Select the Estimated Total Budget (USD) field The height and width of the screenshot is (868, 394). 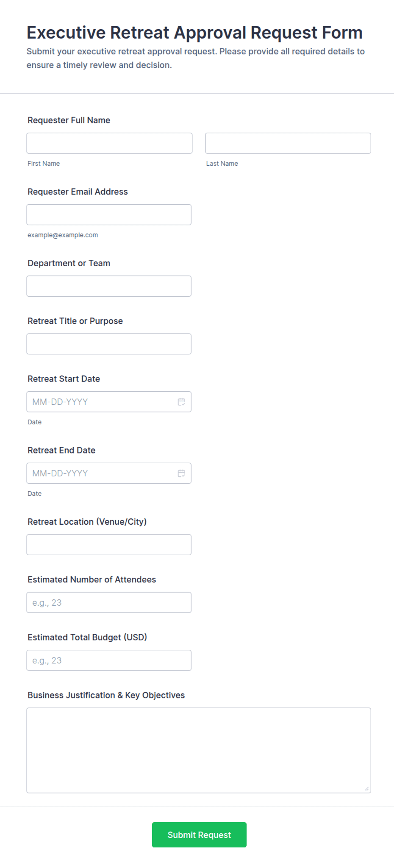109,660
